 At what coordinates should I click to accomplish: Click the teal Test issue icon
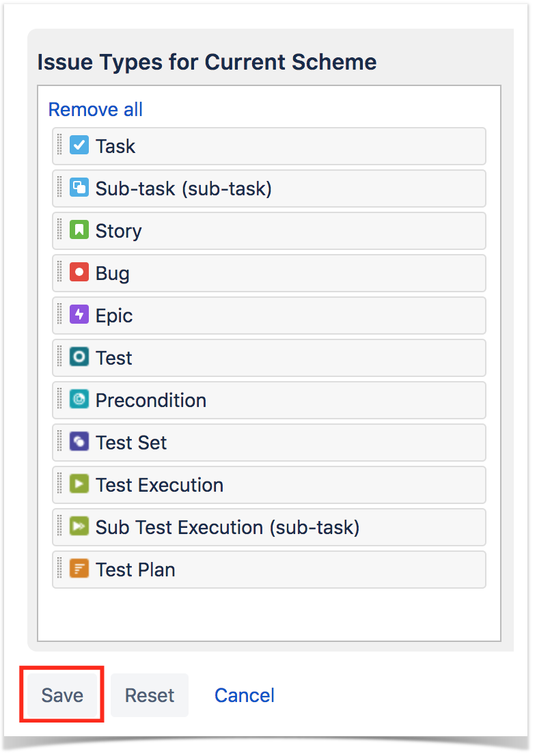[x=79, y=357]
